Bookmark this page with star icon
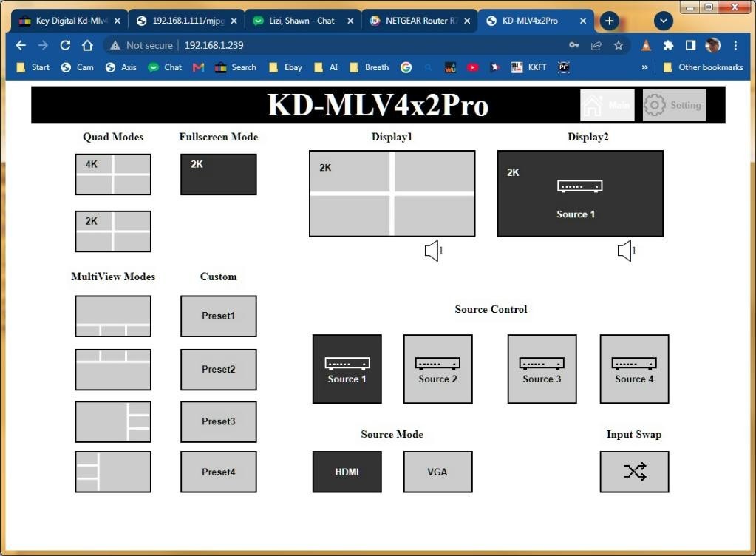This screenshot has height=556, width=756. click(x=619, y=45)
